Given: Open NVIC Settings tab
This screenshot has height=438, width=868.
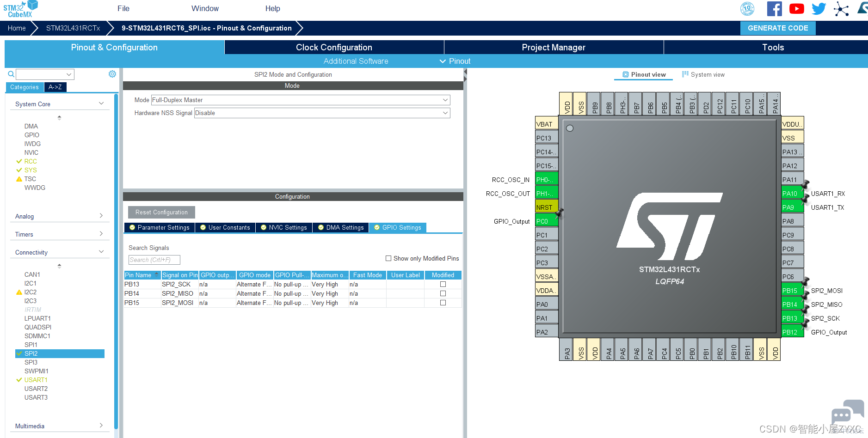Looking at the screenshot, I should [x=284, y=228].
